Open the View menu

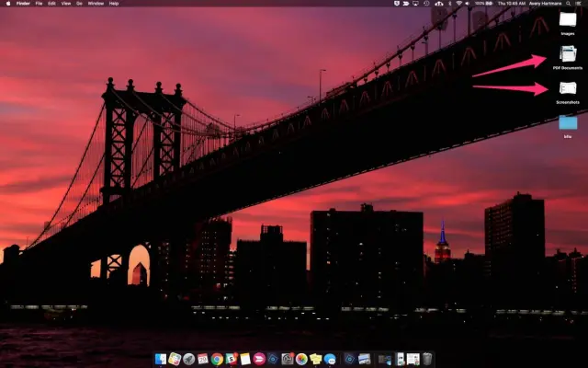coord(66,4)
